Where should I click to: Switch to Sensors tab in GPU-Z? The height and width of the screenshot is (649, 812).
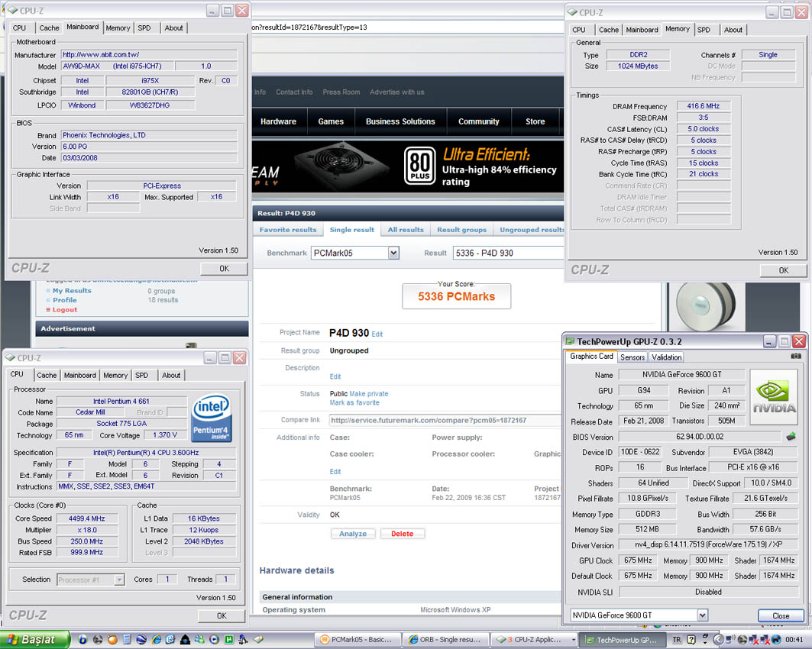point(632,357)
